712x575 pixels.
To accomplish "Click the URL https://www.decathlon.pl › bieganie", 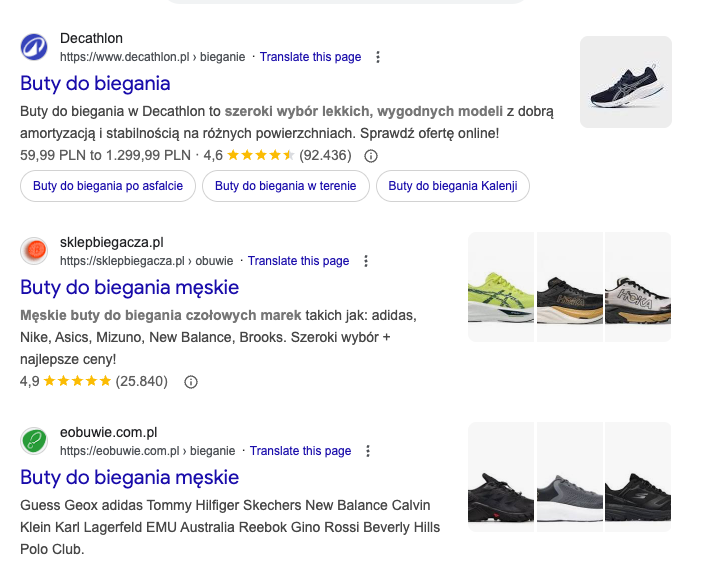I will [153, 57].
